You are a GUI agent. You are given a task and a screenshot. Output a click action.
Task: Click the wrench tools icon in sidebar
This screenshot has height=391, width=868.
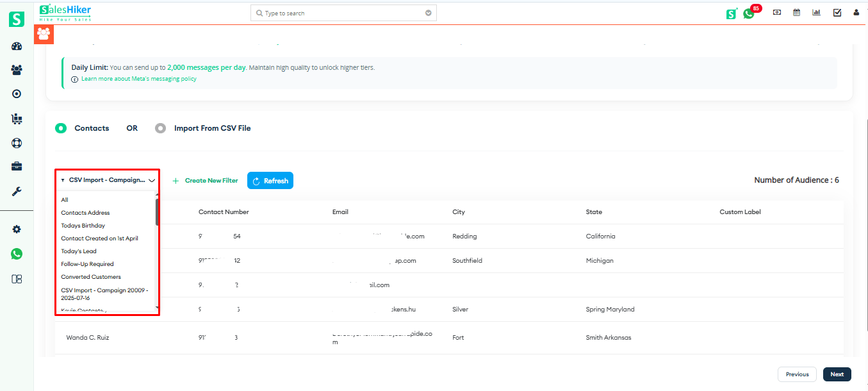click(x=16, y=191)
